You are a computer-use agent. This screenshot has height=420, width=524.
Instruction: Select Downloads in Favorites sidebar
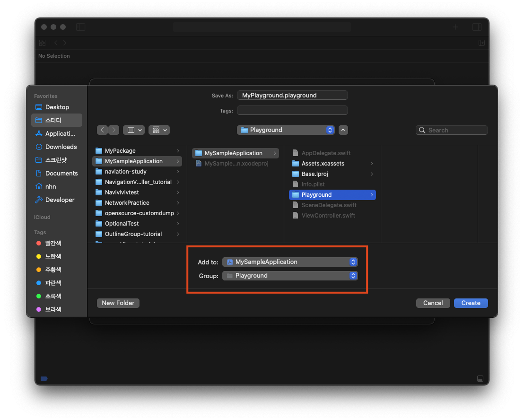click(57, 147)
